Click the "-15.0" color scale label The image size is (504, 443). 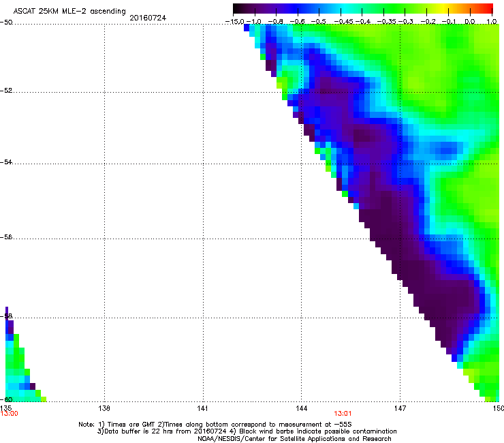click(235, 22)
